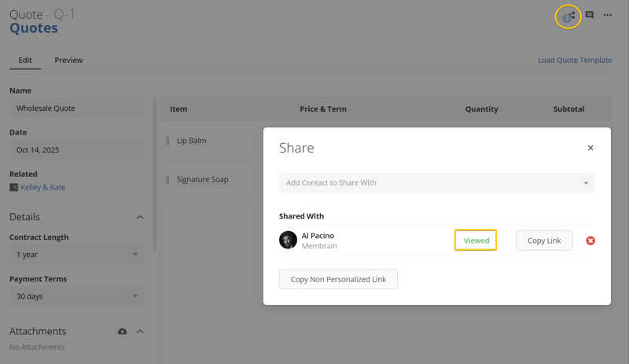This screenshot has width=629, height=364.
Task: Click the share icon in top toolbar
Action: pos(568,17)
